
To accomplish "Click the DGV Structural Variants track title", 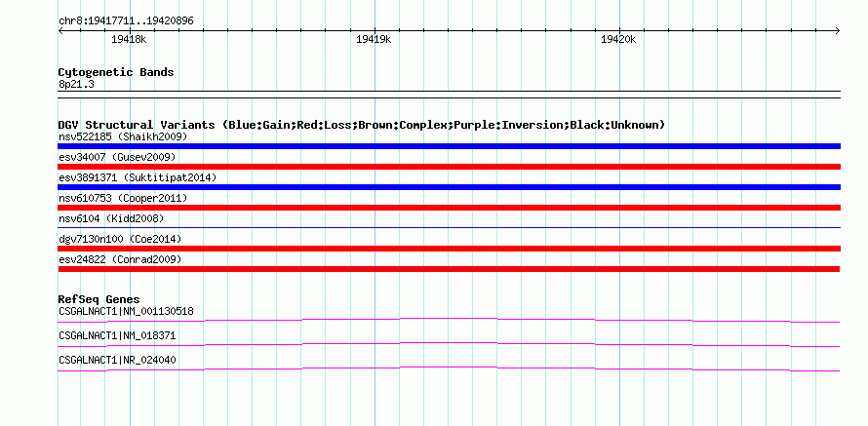I will (362, 125).
